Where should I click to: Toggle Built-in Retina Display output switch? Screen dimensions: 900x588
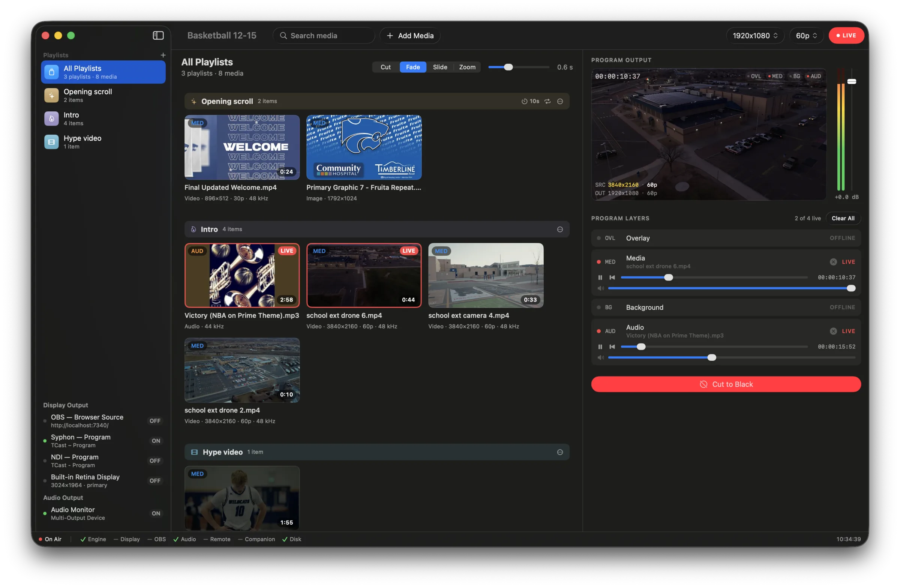click(x=155, y=481)
